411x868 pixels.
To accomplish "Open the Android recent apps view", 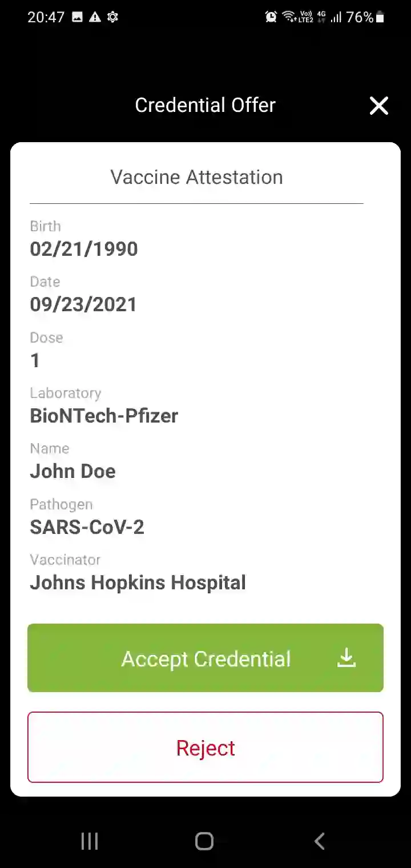I will (90, 841).
